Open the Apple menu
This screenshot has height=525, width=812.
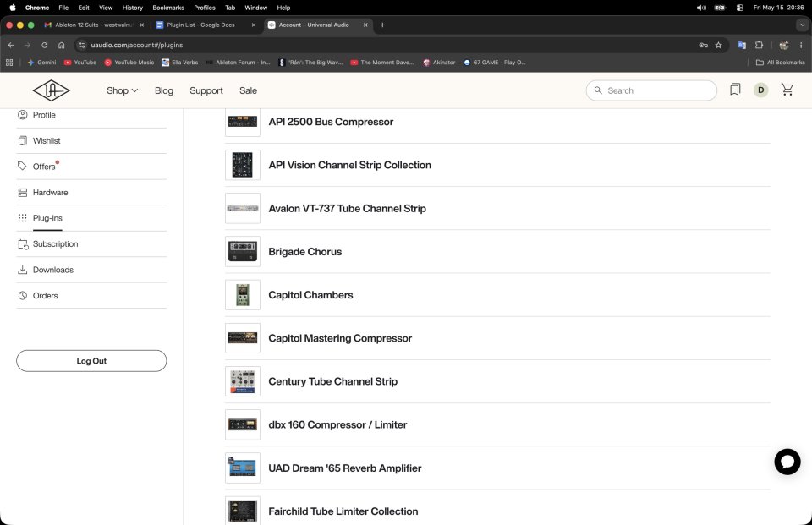point(13,8)
